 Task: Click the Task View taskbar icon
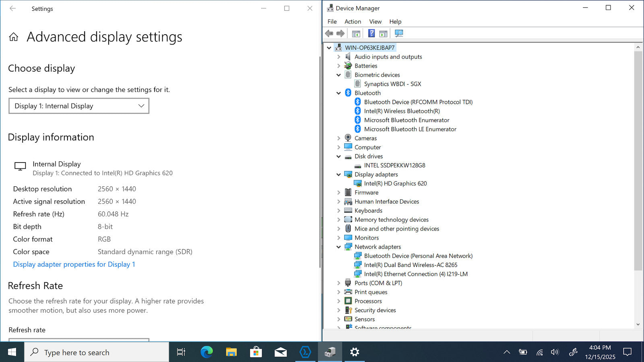[x=181, y=352]
